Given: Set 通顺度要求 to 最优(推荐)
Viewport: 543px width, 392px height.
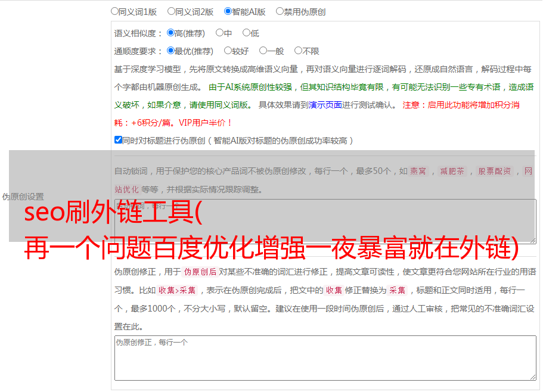Looking at the screenshot, I should coord(170,51).
